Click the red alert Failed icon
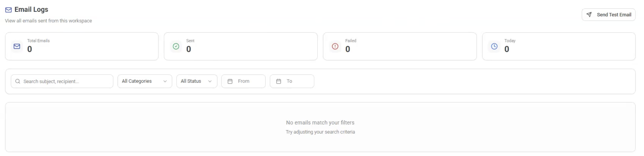This screenshot has height=156, width=644. click(335, 46)
